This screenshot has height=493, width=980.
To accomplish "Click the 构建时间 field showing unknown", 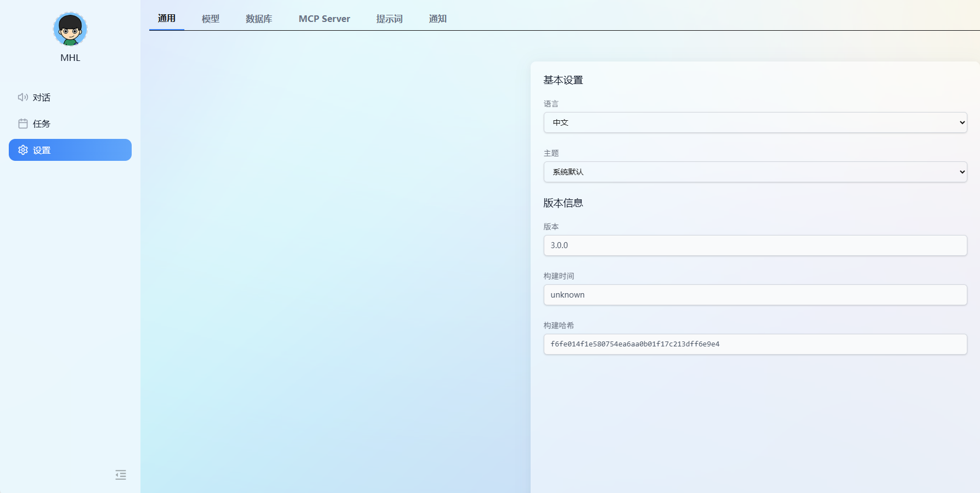I will (x=755, y=295).
